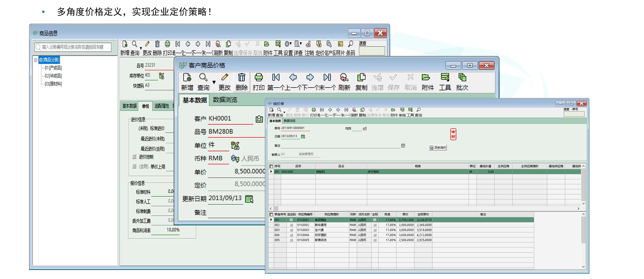Screen dimensions: 644x279
Task: Click the 删除 trash icon in 客户商品价格
Action: (241, 78)
